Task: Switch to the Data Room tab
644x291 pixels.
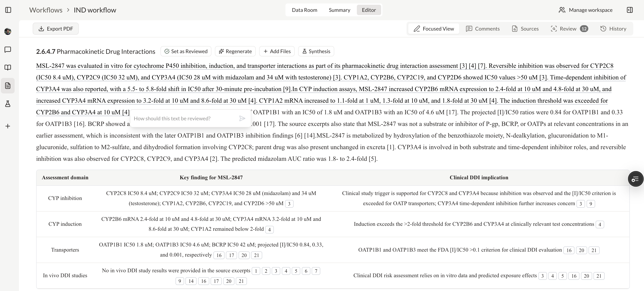Action: pyautogui.click(x=305, y=10)
